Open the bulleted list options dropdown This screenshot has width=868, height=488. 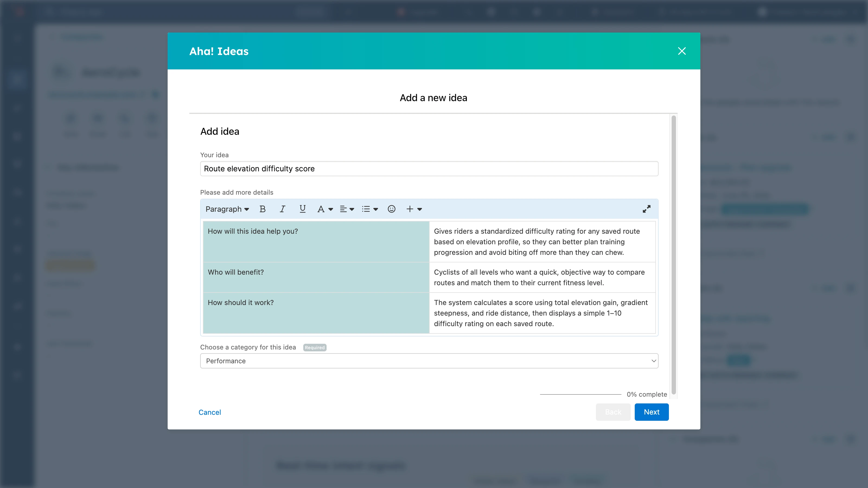[370, 209]
